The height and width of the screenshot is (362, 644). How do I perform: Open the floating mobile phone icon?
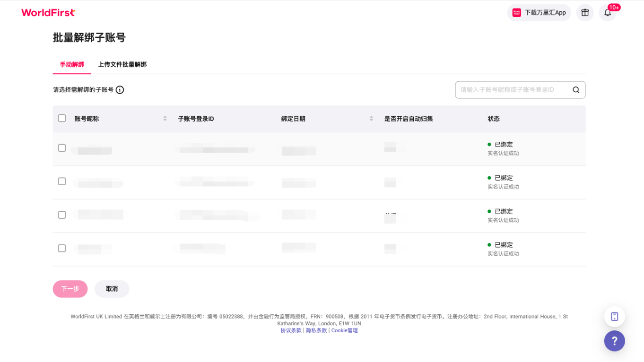[x=614, y=317]
